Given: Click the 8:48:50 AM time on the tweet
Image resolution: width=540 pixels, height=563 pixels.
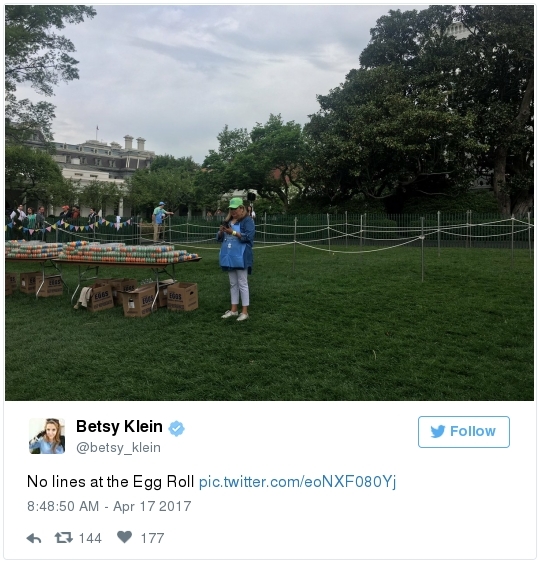Looking at the screenshot, I should point(63,506).
